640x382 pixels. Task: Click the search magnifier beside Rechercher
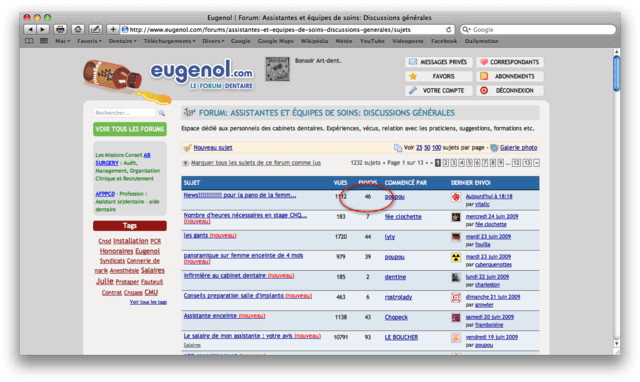click(162, 113)
